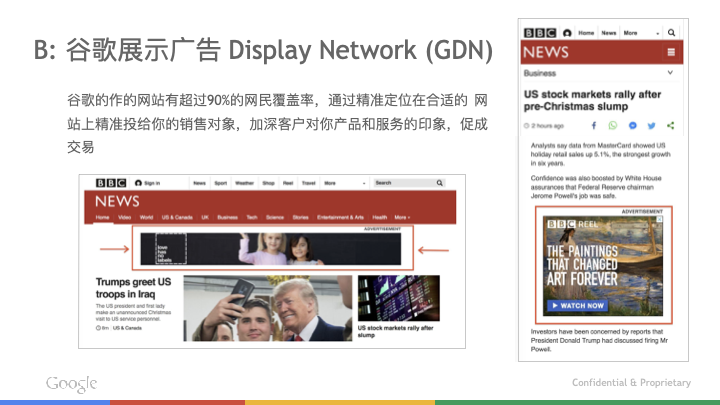Viewport: 720px width, 405px height.
Task: Open mobile pre-Christmas slump headline
Action: pos(592,100)
